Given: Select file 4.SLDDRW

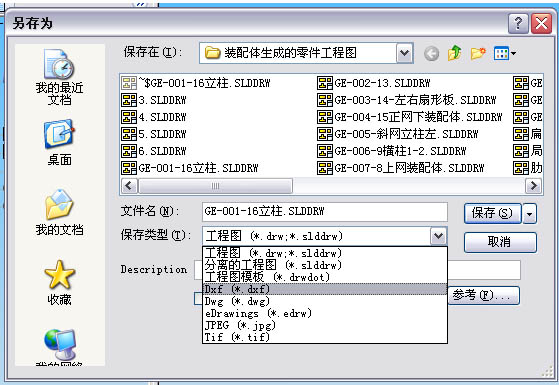Looking at the screenshot, I should click(x=154, y=117).
